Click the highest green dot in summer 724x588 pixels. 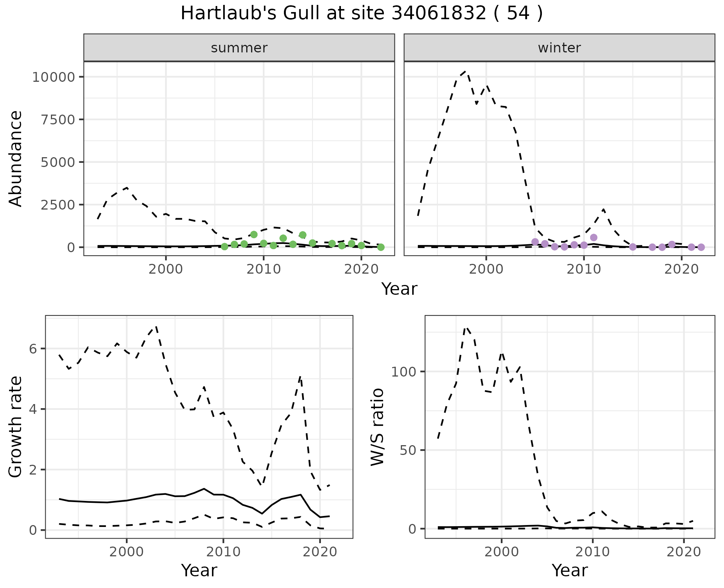(254, 234)
